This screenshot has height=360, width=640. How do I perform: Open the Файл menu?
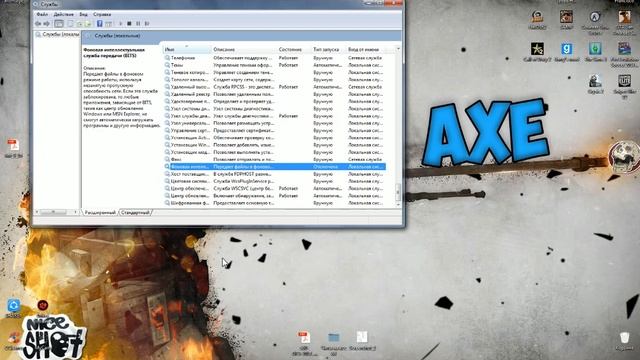click(x=42, y=14)
